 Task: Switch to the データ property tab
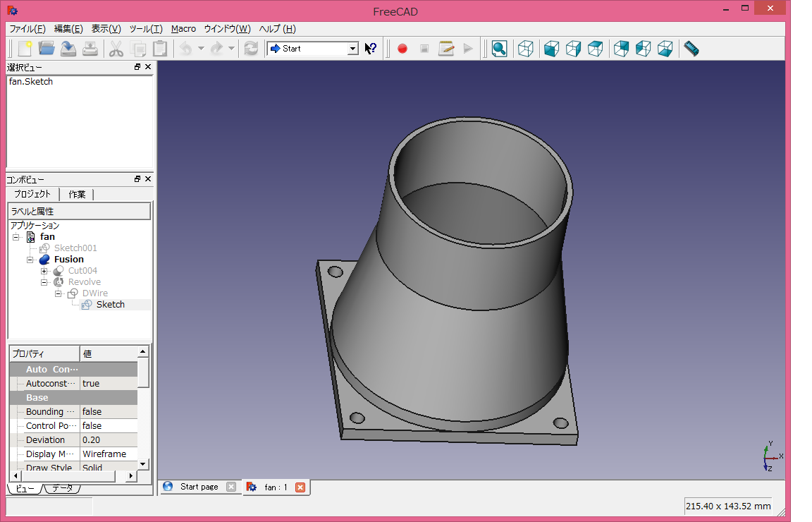click(x=62, y=488)
